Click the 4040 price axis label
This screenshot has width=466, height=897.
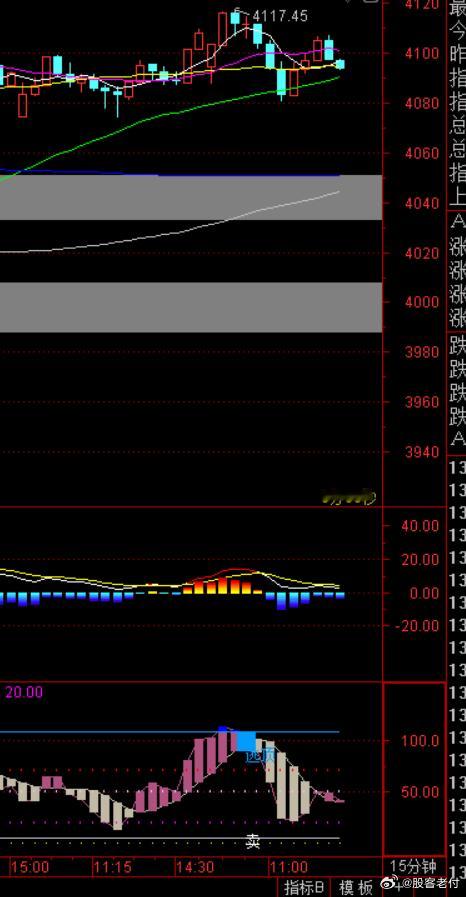423,203
